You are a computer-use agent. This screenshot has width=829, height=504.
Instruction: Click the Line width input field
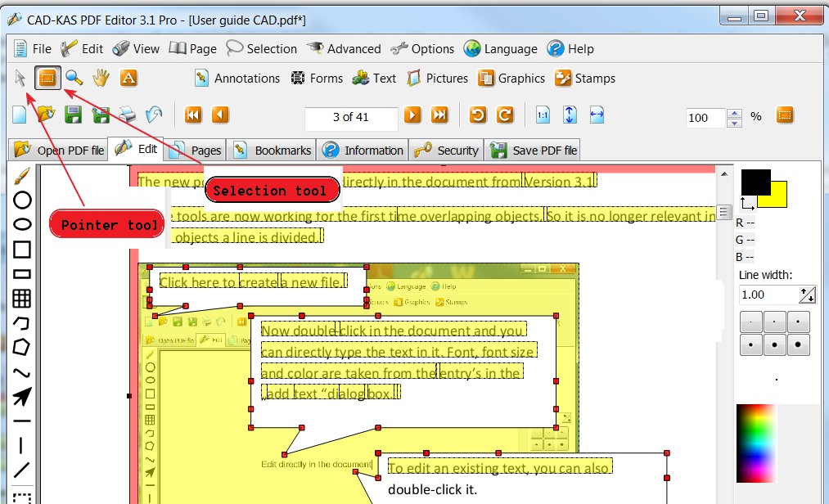pyautogui.click(x=768, y=295)
